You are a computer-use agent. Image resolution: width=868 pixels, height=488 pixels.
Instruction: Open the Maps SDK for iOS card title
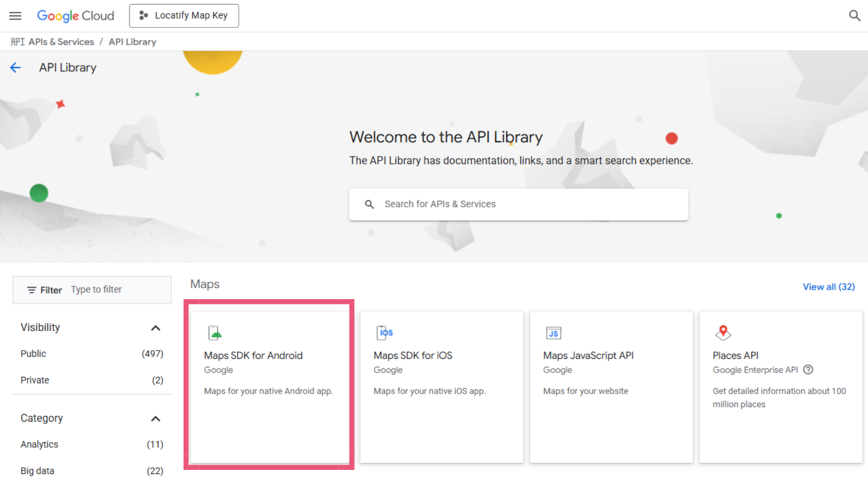pos(413,356)
